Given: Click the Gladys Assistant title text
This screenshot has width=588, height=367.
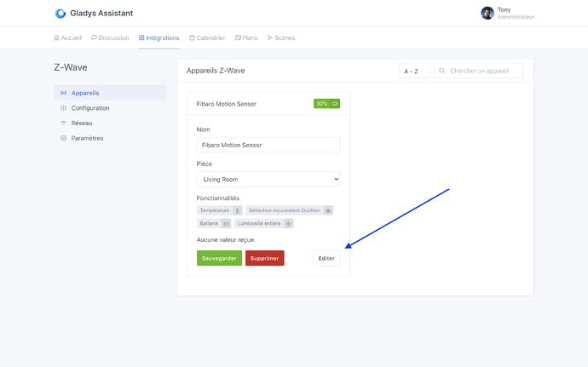Looking at the screenshot, I should coord(101,14).
